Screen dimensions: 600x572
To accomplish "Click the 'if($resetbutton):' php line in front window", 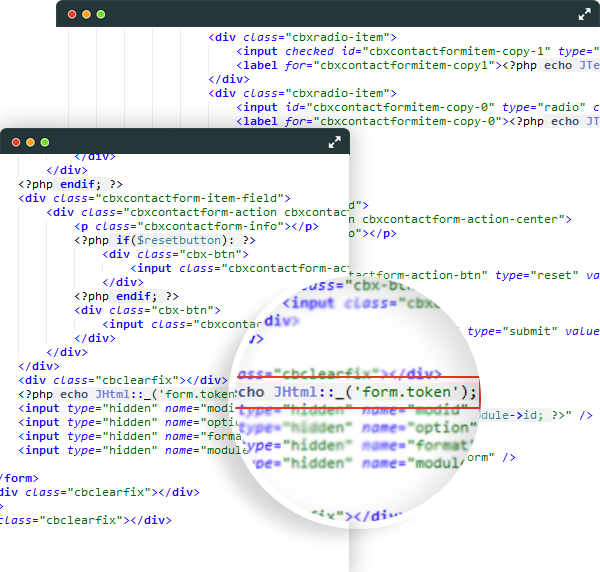I will (165, 241).
